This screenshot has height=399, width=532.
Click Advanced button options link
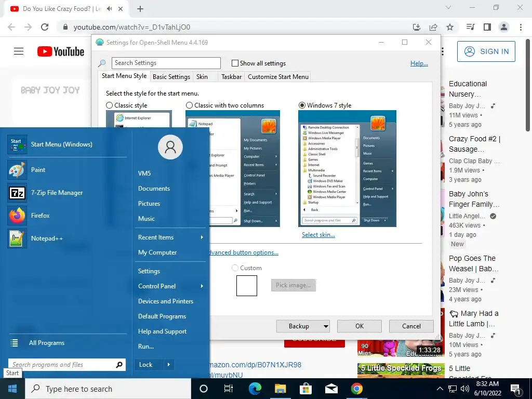click(244, 252)
